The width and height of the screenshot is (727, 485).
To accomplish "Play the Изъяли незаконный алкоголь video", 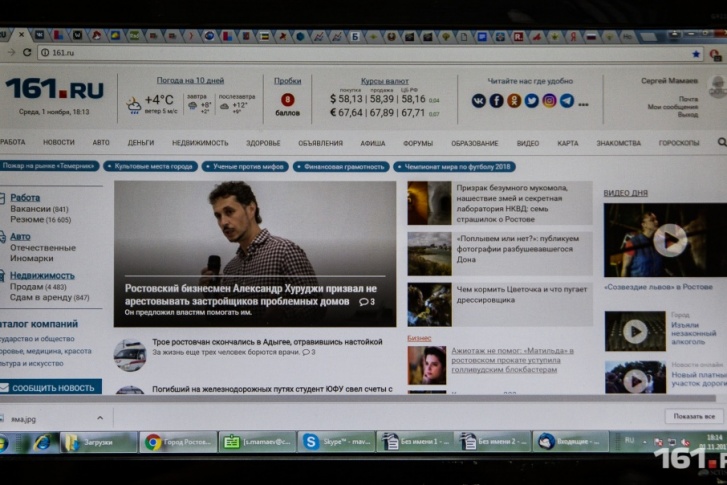I will point(635,332).
